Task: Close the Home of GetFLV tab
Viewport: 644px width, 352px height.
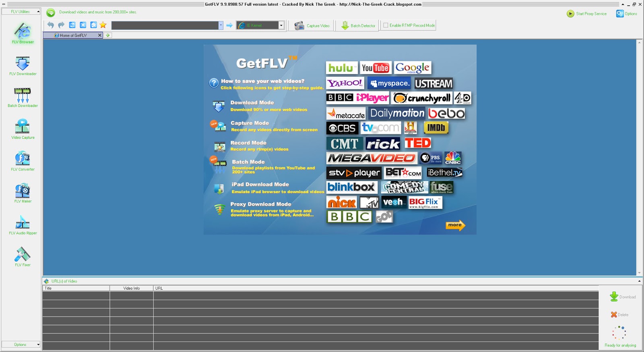Action: pyautogui.click(x=100, y=35)
